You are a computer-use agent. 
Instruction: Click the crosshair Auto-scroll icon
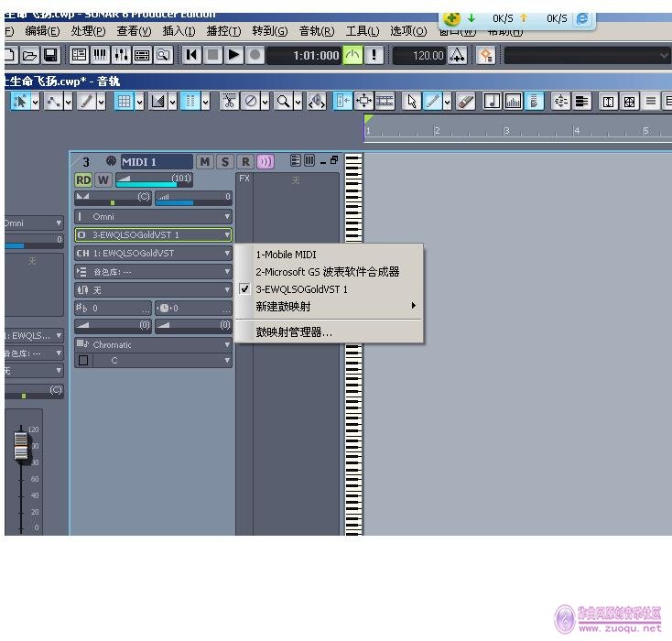click(363, 102)
